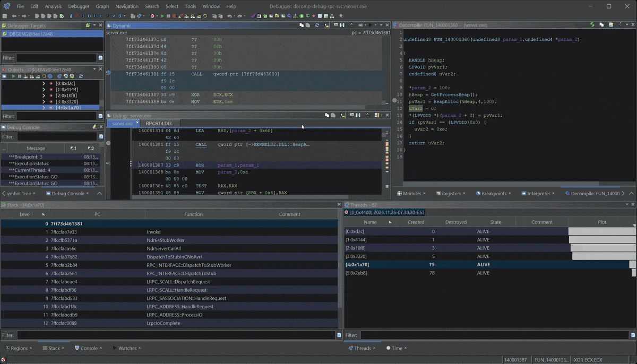The width and height of the screenshot is (637, 364).
Task: Click the re-decompile refresh icon in Decompile panel
Action: pyautogui.click(x=592, y=25)
